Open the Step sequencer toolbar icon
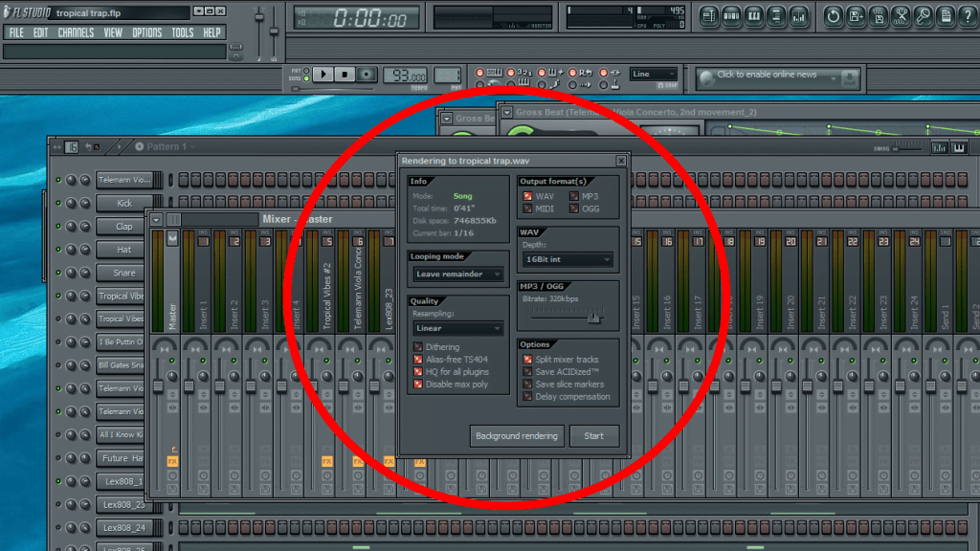Viewport: 980px width, 551px height. pos(731,16)
